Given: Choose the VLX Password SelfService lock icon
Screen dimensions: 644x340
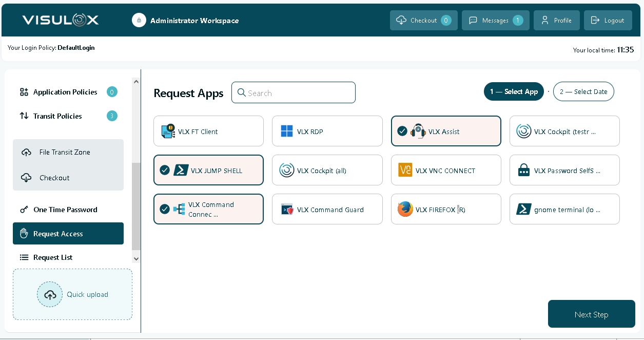Looking at the screenshot, I should [524, 171].
